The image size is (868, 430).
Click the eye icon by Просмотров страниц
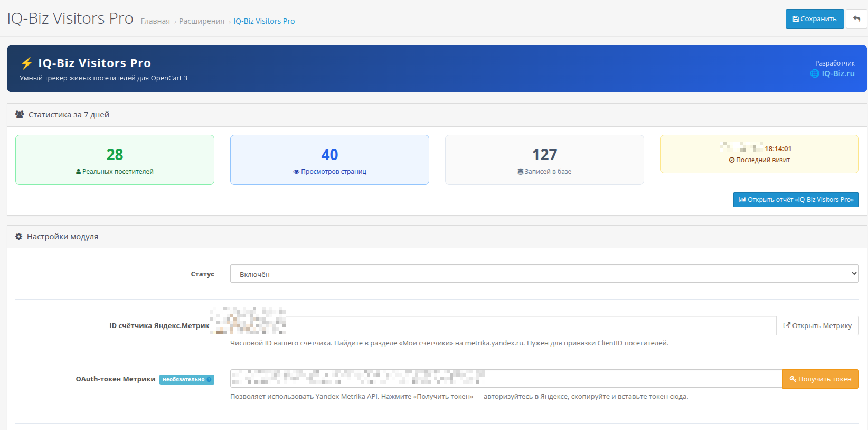point(296,172)
